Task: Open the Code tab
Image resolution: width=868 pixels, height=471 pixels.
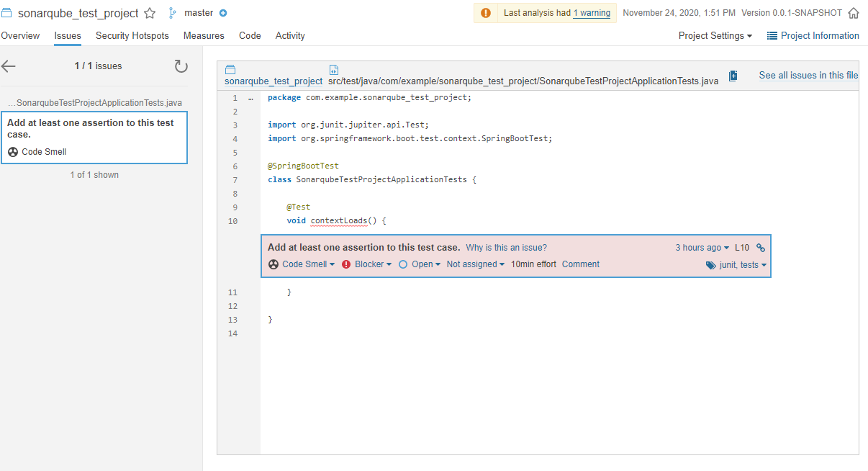Action: (x=250, y=35)
